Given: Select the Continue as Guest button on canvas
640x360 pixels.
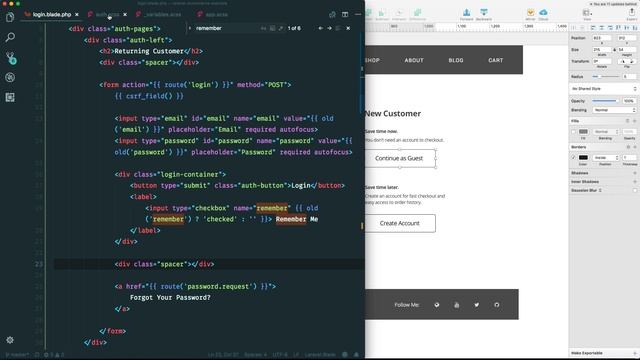Looking at the screenshot, I should 400,158.
